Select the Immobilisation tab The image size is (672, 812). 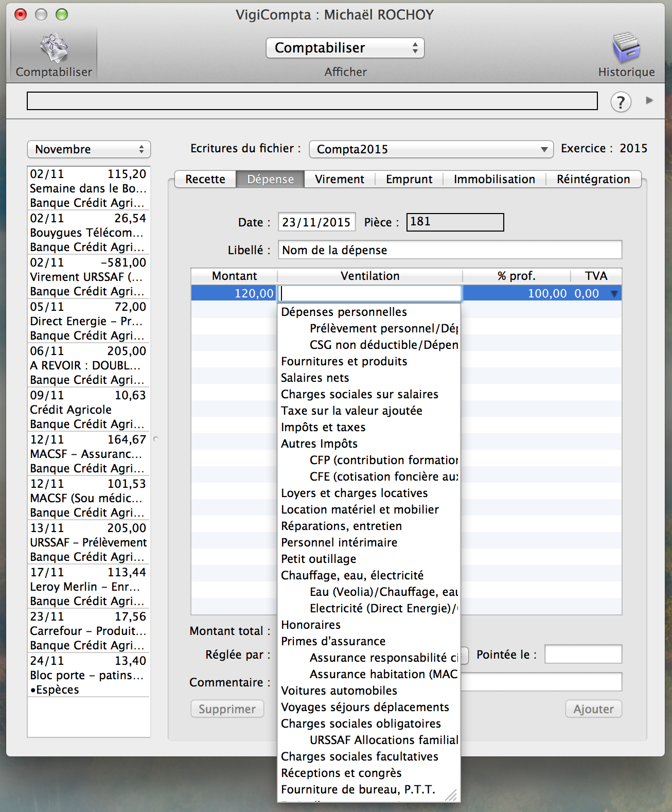pos(494,179)
